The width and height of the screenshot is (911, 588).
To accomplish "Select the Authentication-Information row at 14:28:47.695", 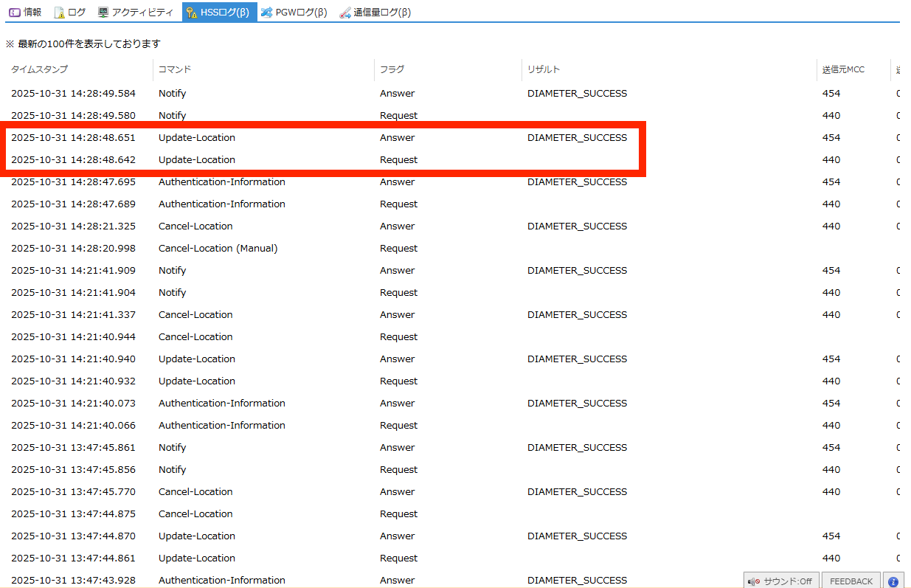I will coord(221,182).
